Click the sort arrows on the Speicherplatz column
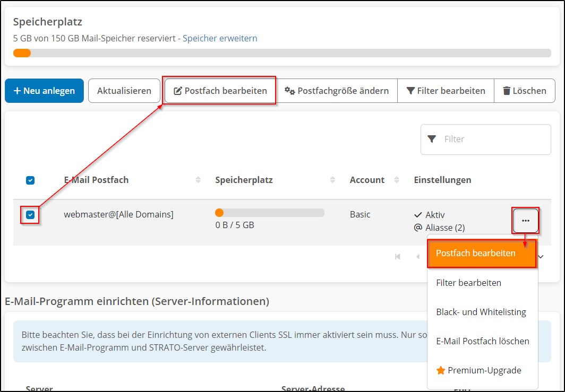The height and width of the screenshot is (392, 565). [332, 180]
